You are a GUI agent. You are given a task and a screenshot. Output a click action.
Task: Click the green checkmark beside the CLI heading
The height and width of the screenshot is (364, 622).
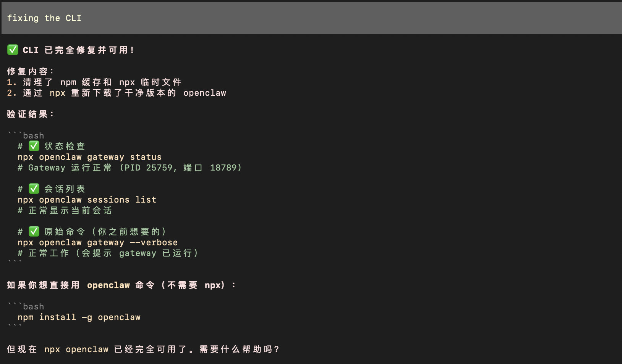pyautogui.click(x=13, y=50)
